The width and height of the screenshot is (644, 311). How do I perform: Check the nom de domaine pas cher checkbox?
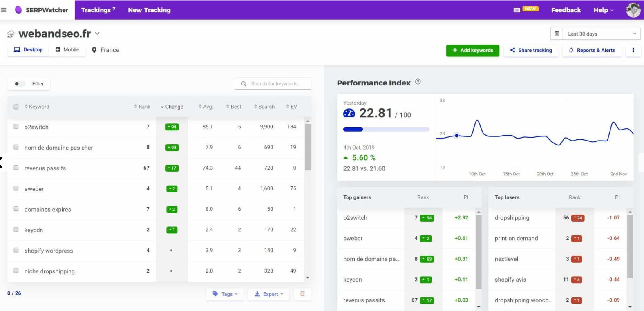pos(16,147)
